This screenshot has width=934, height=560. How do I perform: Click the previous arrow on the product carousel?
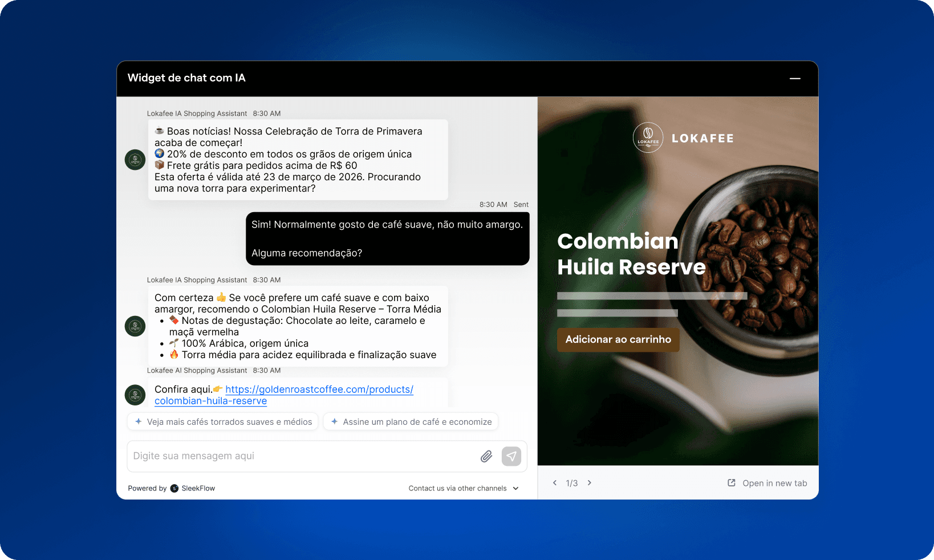pyautogui.click(x=555, y=482)
